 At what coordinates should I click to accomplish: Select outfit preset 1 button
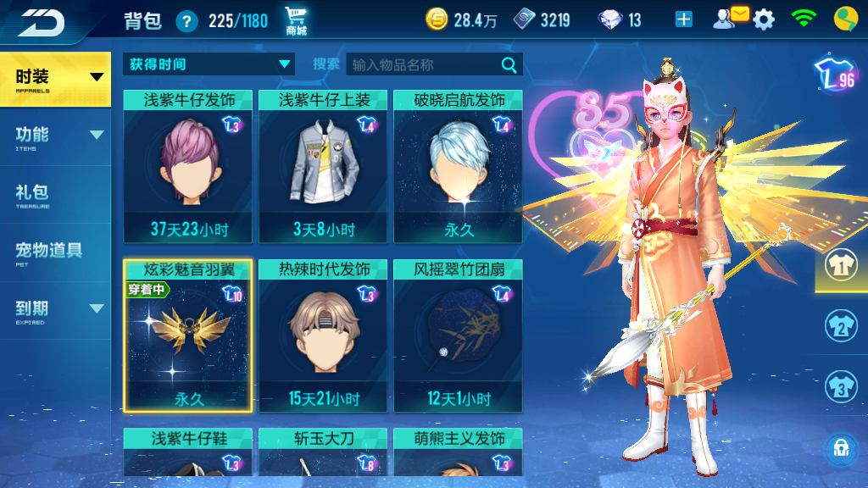tap(841, 265)
